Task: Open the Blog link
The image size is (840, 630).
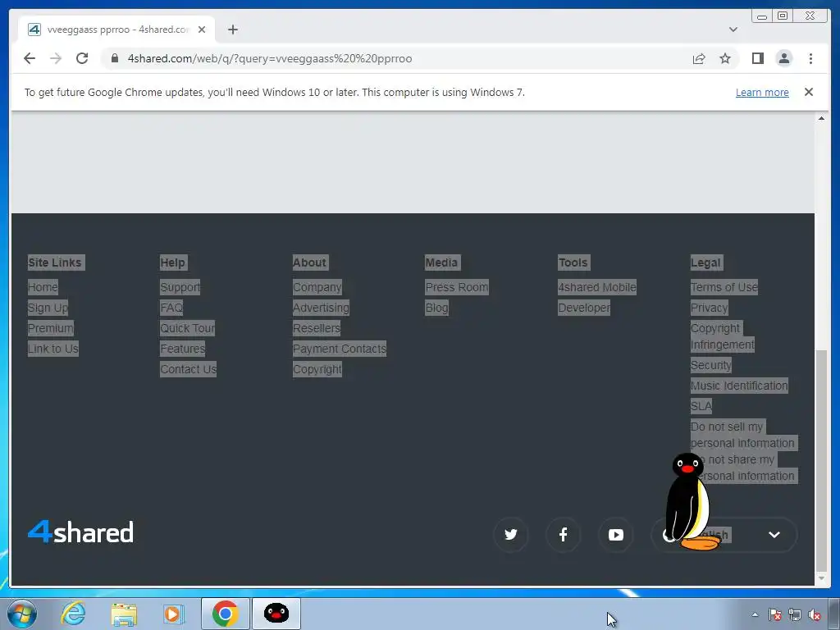Action: coord(436,308)
